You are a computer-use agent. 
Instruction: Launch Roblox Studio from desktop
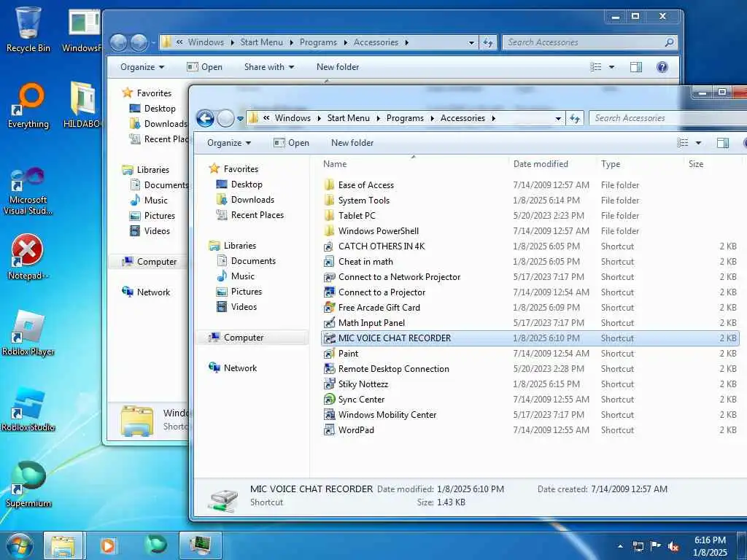click(x=28, y=409)
